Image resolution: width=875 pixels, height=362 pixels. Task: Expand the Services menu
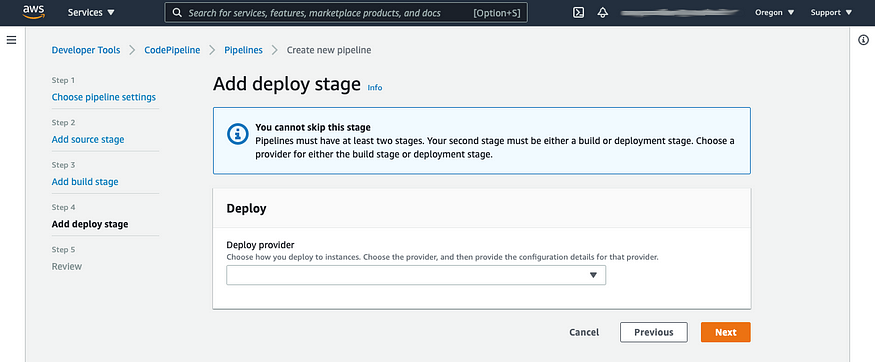tap(91, 12)
